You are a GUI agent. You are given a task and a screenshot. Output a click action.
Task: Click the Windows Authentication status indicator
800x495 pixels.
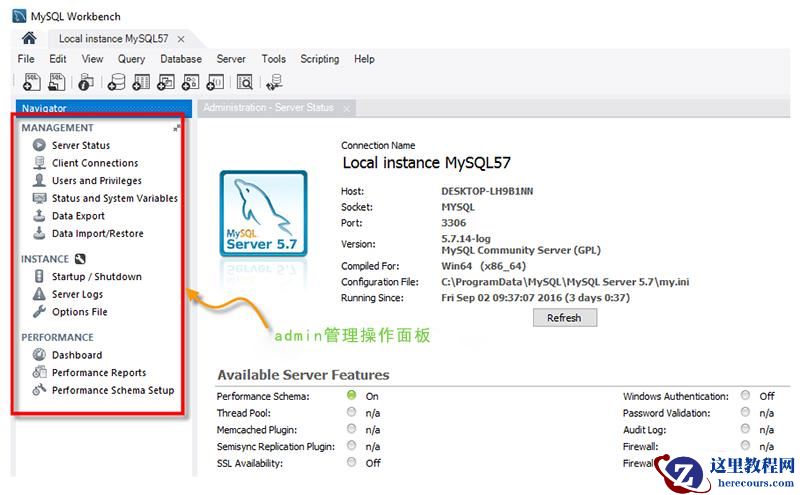pos(745,396)
